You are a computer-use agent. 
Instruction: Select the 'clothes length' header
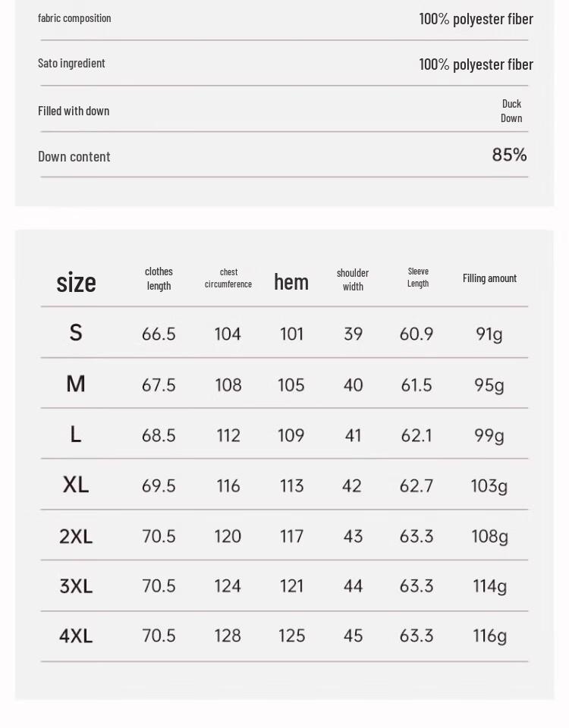[x=159, y=278]
